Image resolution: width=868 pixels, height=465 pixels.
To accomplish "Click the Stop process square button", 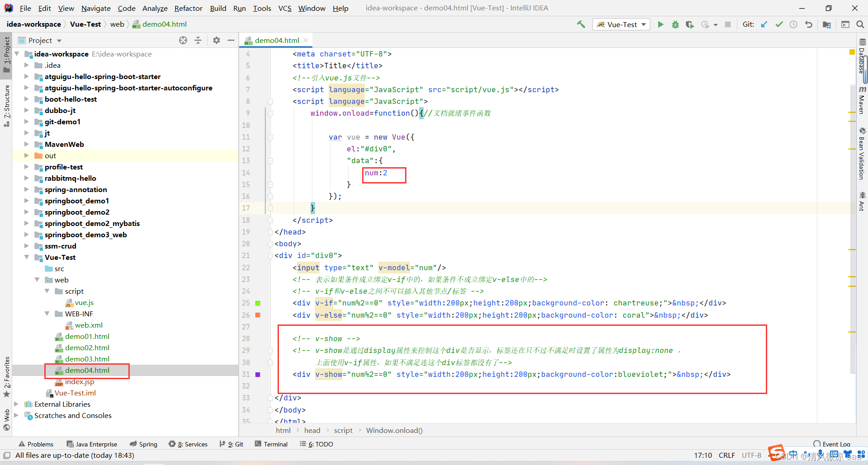I will [728, 24].
